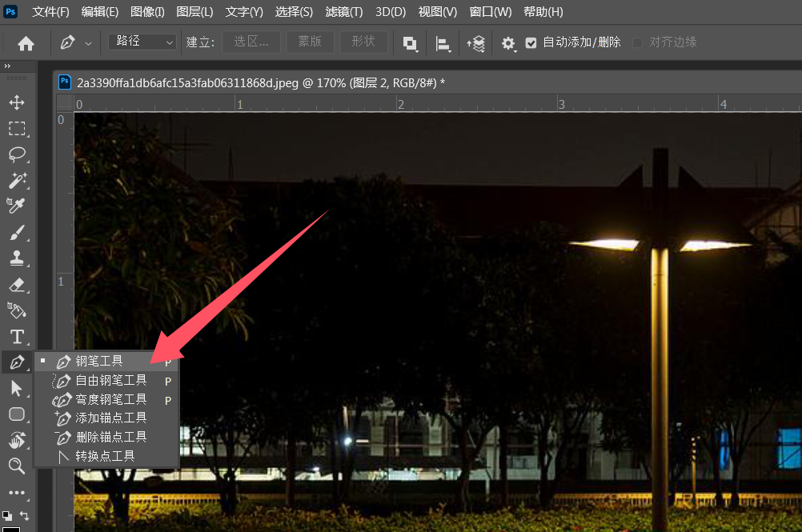Viewport: 802px width, 532px height.
Task: Select the Magic Wand tool
Action: click(x=17, y=180)
